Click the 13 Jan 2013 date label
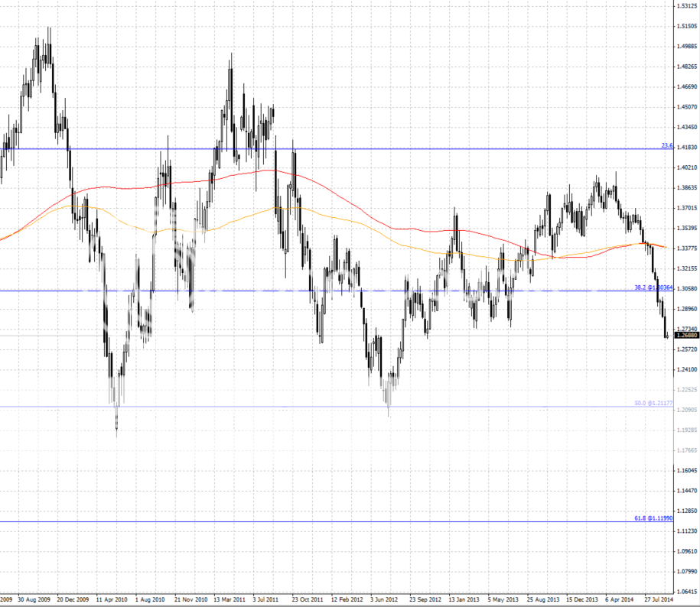700x607 pixels. point(466,600)
